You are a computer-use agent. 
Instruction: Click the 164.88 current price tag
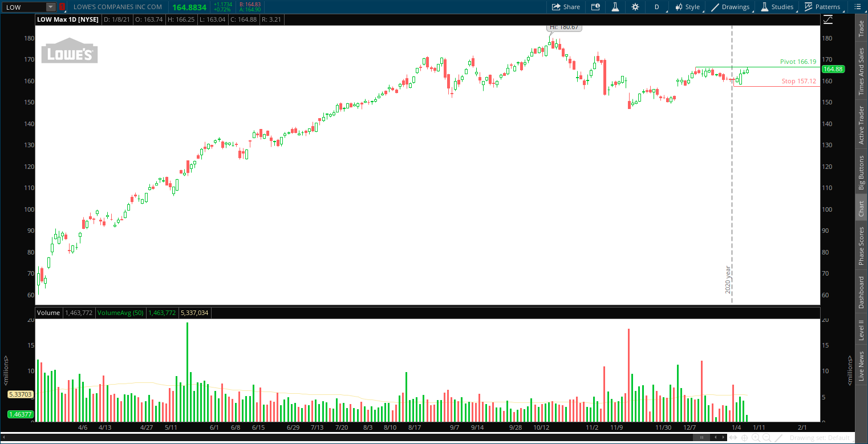833,69
